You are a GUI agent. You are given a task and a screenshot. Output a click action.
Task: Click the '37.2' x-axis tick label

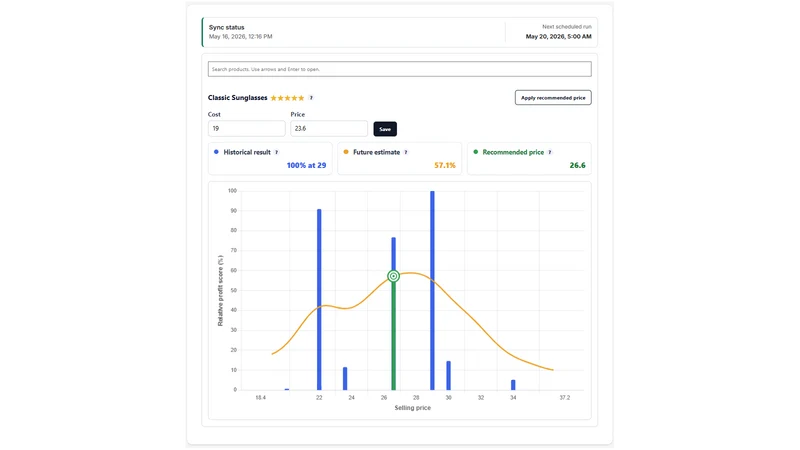(564, 397)
